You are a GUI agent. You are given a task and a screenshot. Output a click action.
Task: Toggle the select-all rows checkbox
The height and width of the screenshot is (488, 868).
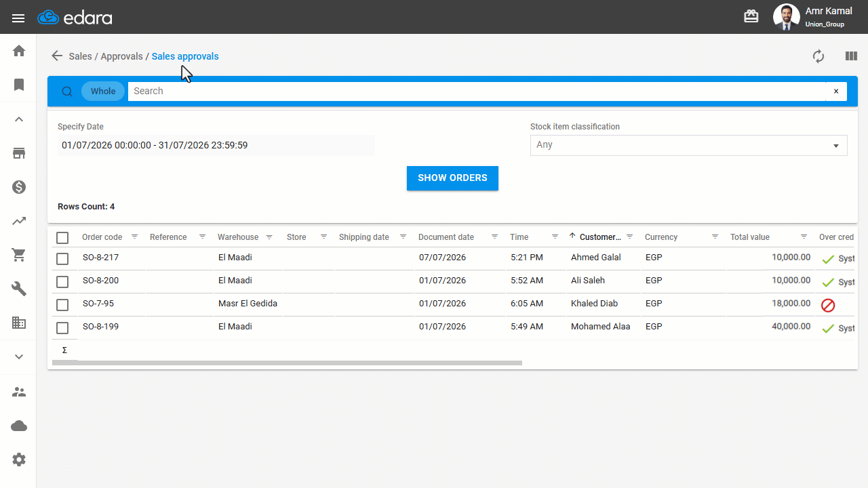pos(62,238)
